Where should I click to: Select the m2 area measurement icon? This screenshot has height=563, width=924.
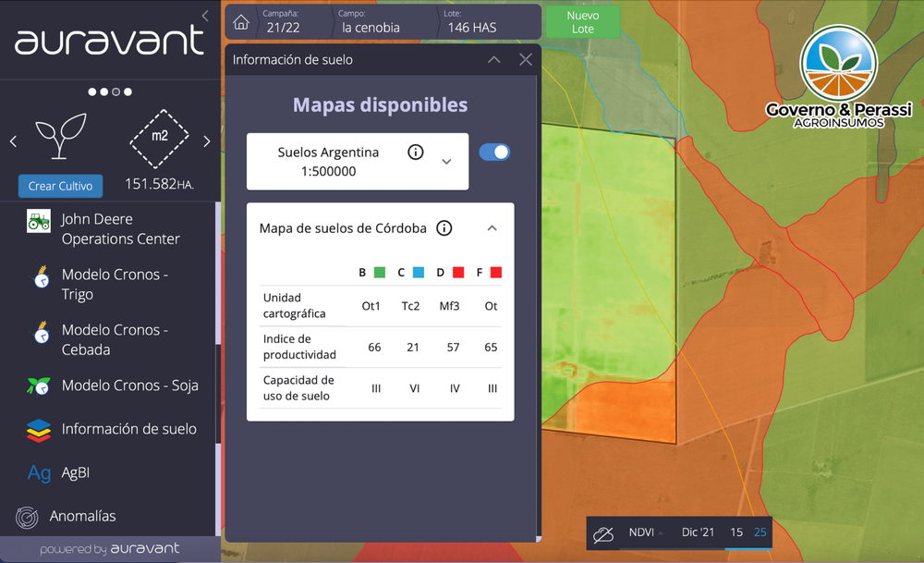tap(160, 137)
